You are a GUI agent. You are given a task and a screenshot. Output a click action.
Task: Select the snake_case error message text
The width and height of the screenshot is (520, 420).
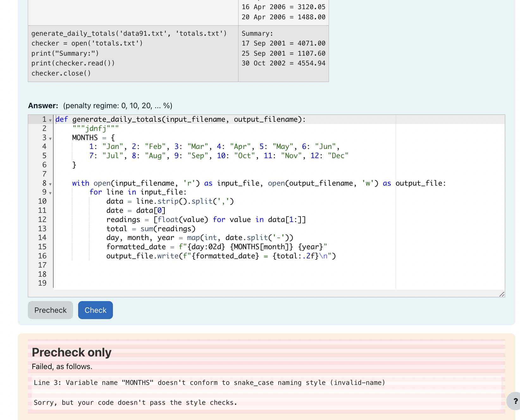pyautogui.click(x=209, y=382)
